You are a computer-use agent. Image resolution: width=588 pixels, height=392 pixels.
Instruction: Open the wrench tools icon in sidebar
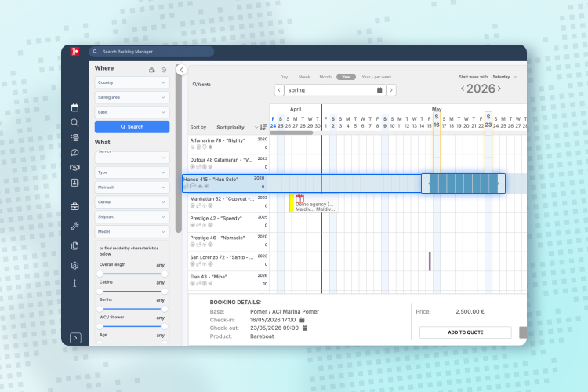(x=74, y=226)
